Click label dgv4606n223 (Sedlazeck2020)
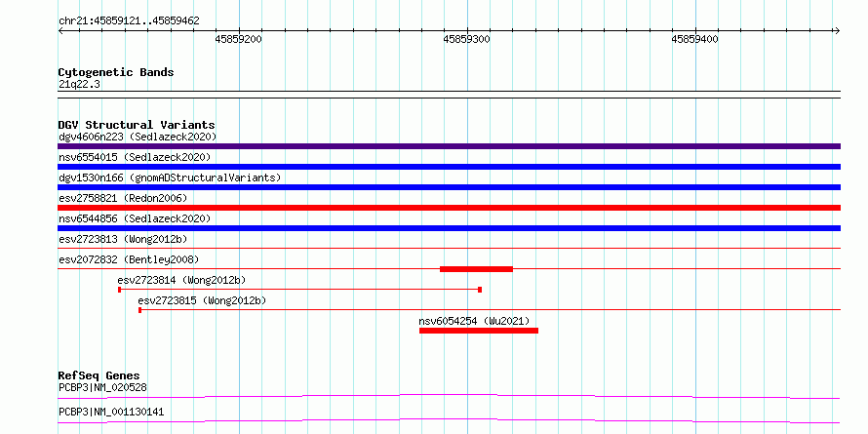The width and height of the screenshot is (868, 434). pos(138,137)
